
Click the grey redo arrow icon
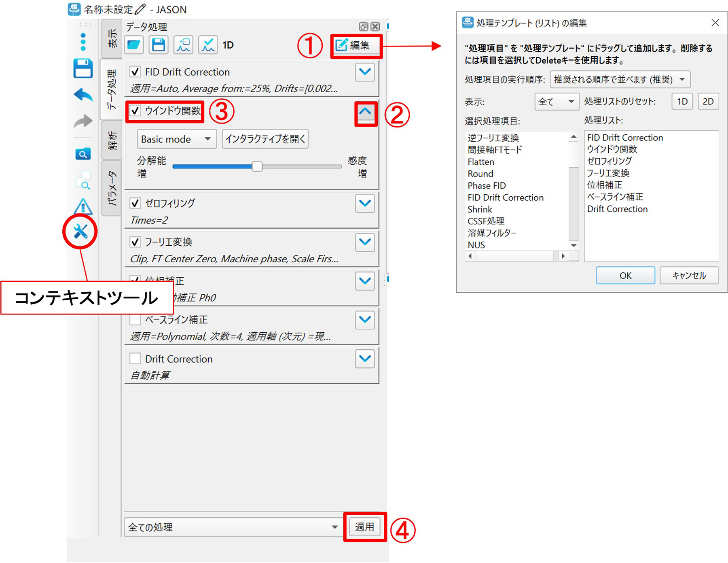(83, 121)
